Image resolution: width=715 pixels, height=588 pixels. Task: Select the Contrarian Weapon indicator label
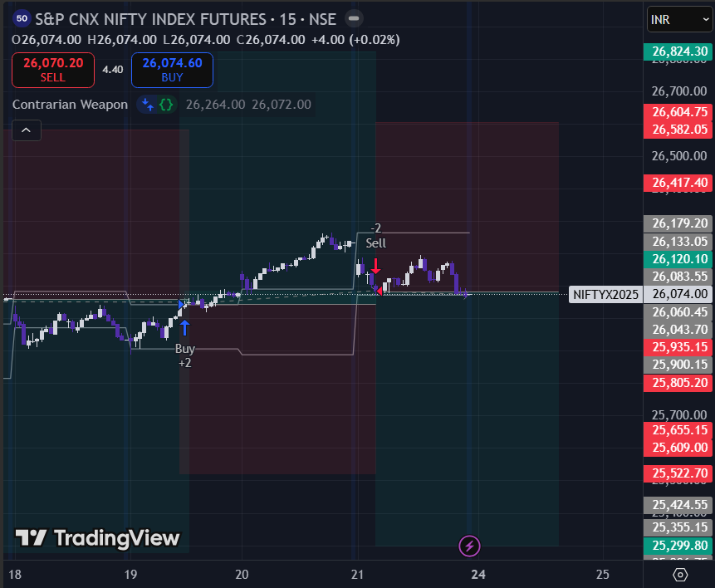click(70, 105)
